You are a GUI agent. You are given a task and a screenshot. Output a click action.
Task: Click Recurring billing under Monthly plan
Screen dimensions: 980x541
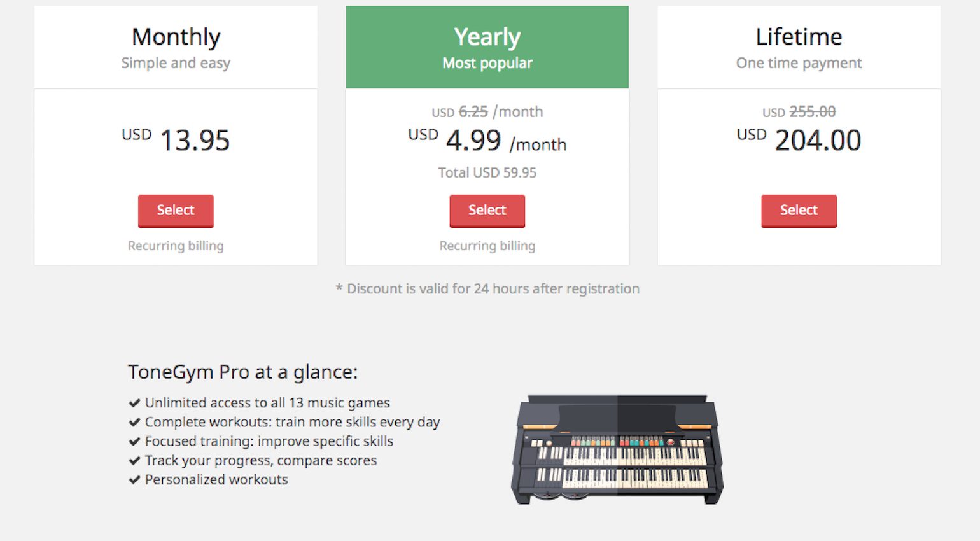click(x=176, y=246)
